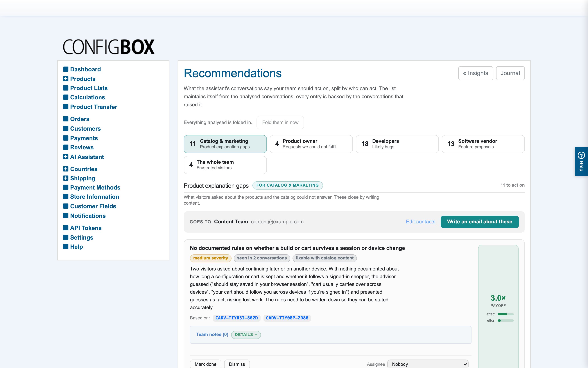Open the Notifications menu link
This screenshot has width=588, height=368.
(88, 216)
